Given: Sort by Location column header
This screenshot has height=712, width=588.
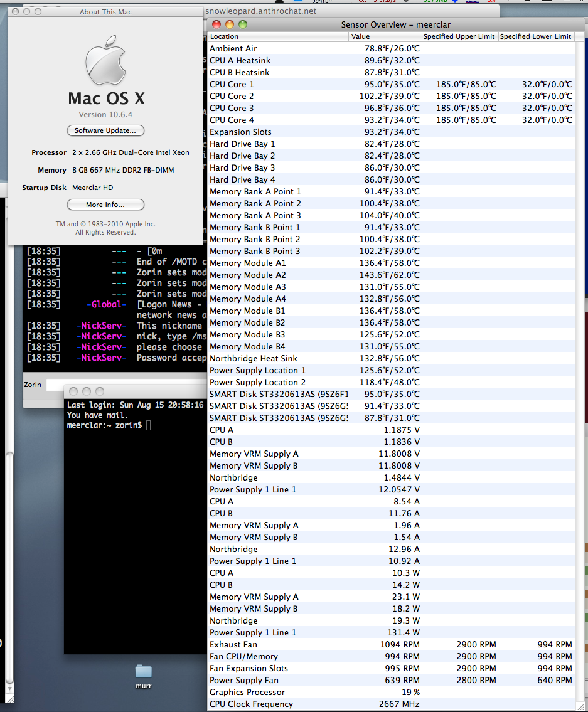Looking at the screenshot, I should tap(277, 36).
